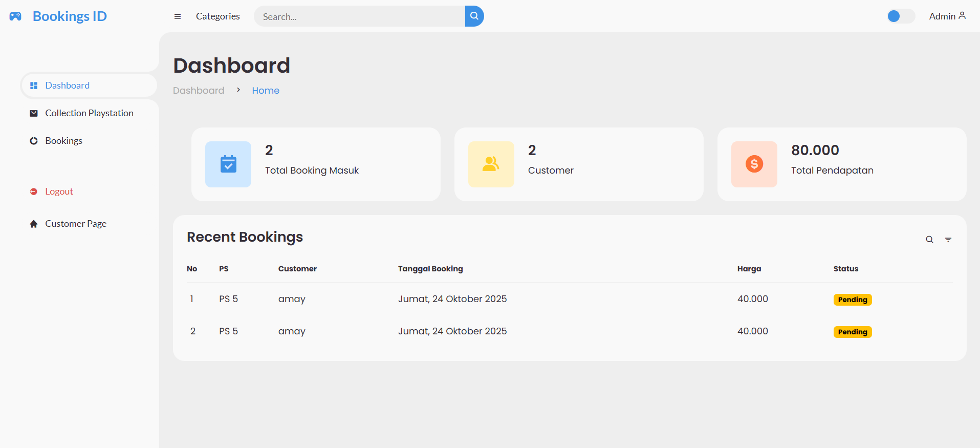Open the Recent Bookings filter icon
The height and width of the screenshot is (448, 980).
(948, 240)
